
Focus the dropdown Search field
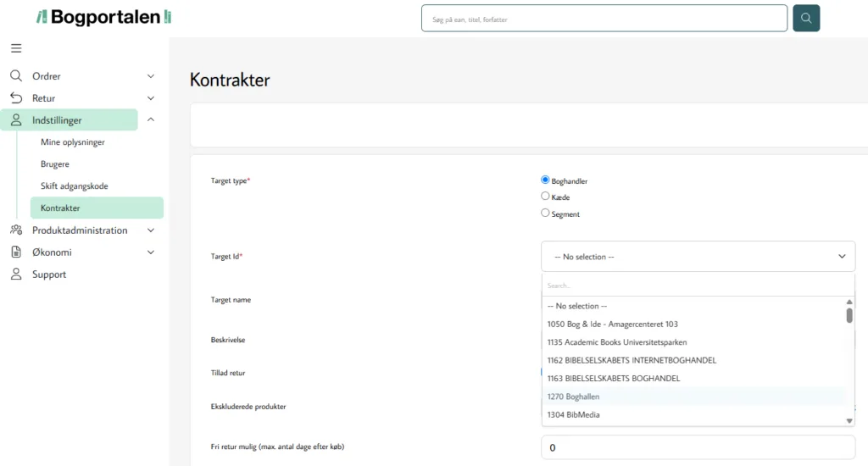[698, 286]
